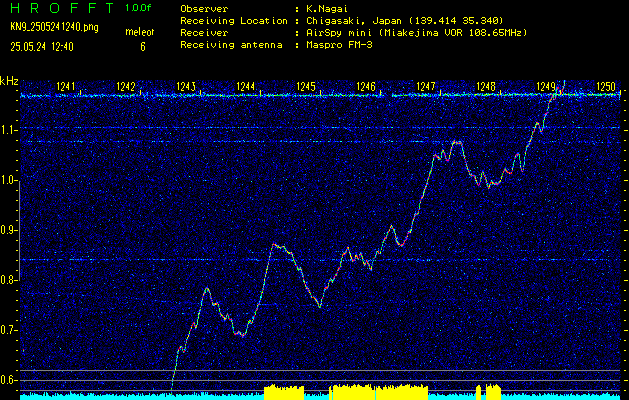Click the Receiving antenna field label
This screenshot has width=629, height=400.
click(231, 45)
